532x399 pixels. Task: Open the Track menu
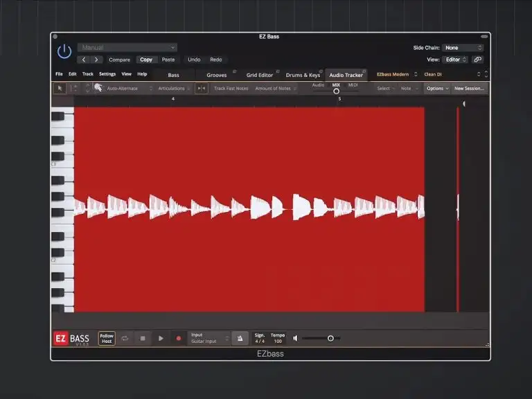pyautogui.click(x=87, y=74)
